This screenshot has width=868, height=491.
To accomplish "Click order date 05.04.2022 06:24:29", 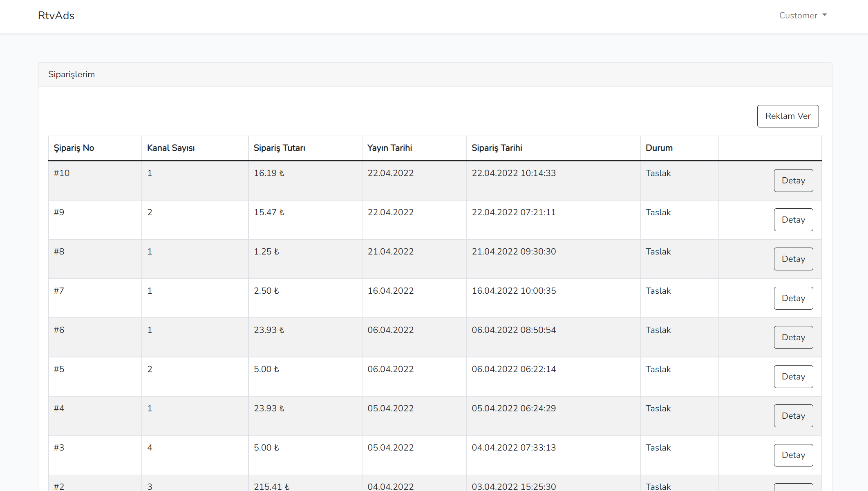I will (514, 408).
